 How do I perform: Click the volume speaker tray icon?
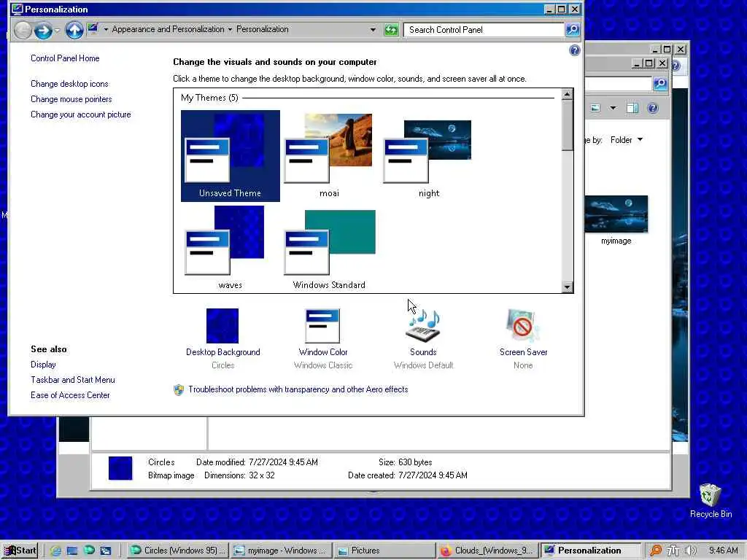point(690,551)
